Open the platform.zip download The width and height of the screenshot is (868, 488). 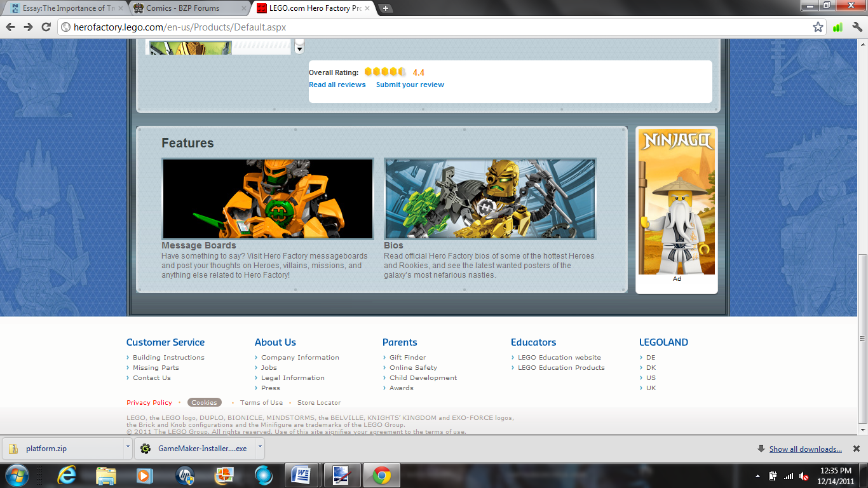pos(62,449)
